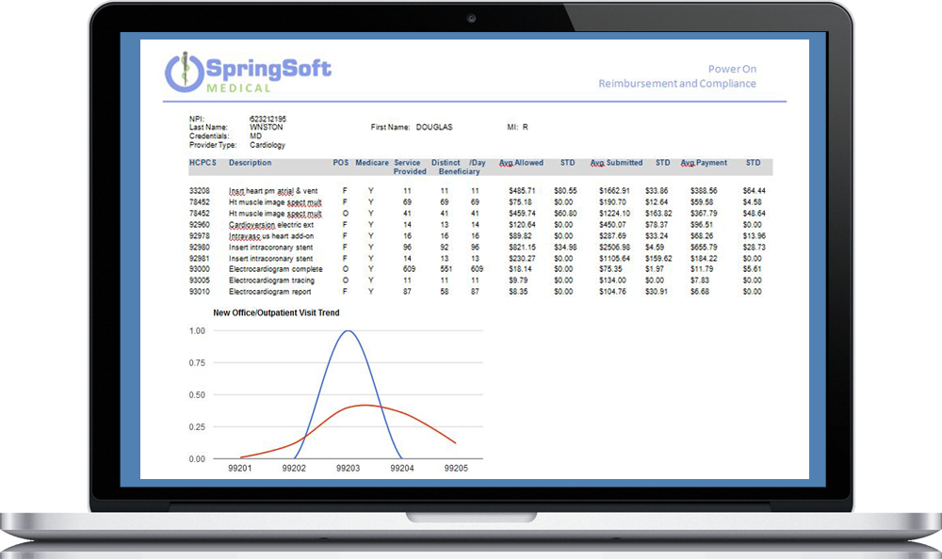
Task: Click the Provider Type value Cardiology
Action: pos(268,146)
